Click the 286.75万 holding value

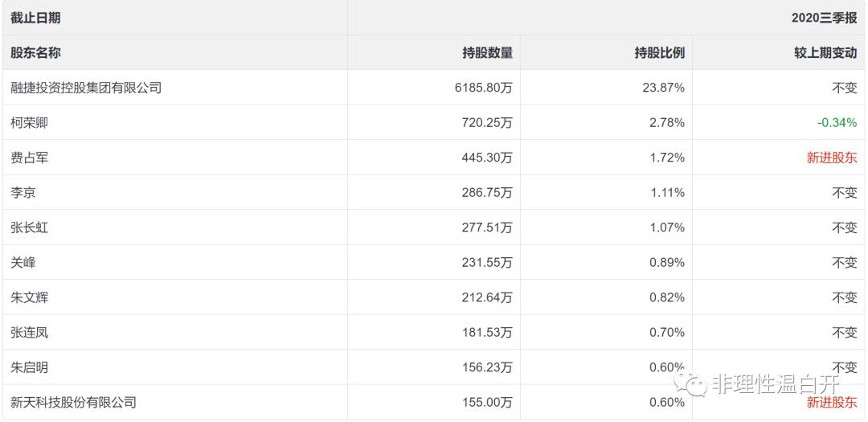pyautogui.click(x=487, y=193)
